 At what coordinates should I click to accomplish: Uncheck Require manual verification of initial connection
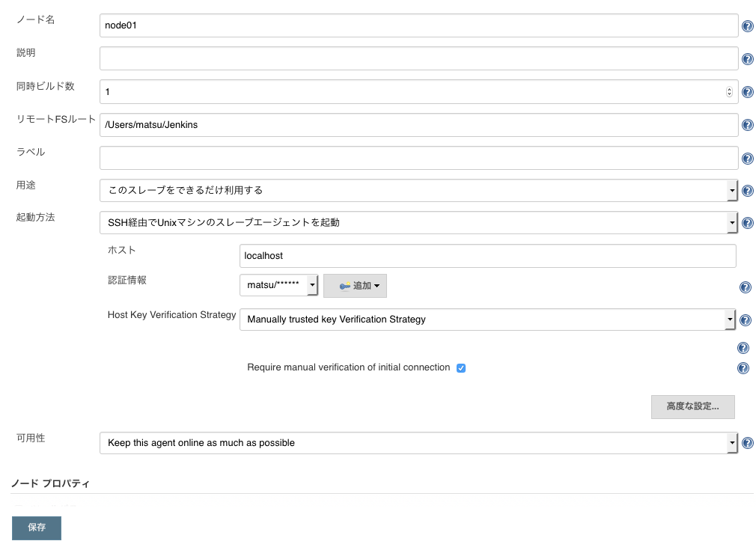(x=461, y=368)
